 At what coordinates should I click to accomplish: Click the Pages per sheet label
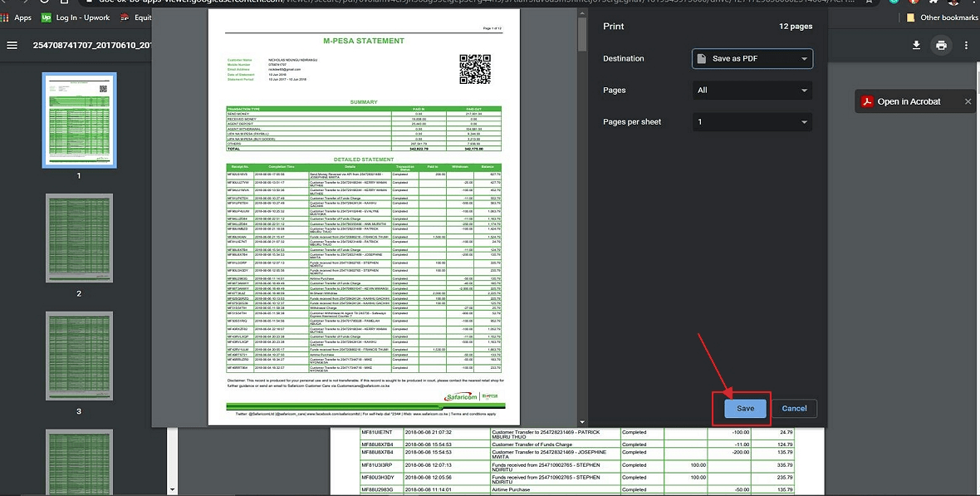coord(632,122)
